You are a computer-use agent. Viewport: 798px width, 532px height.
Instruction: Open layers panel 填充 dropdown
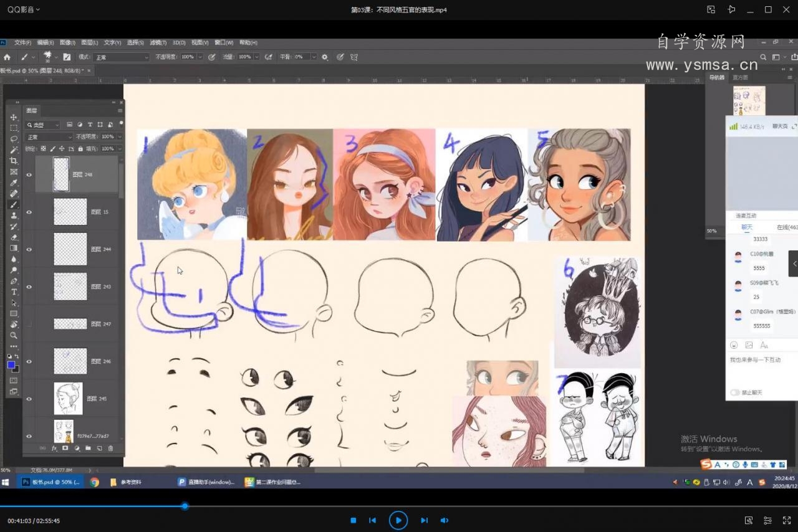pyautogui.click(x=119, y=149)
